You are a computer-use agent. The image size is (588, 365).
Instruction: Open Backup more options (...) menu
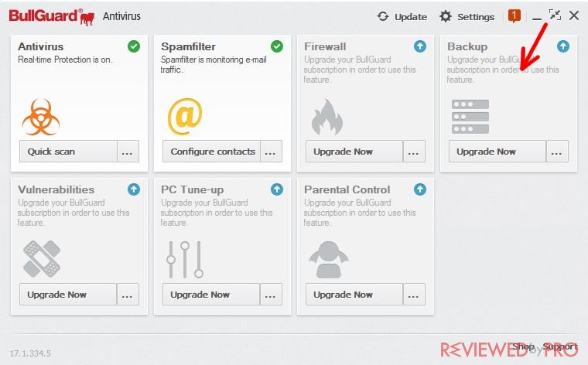[557, 152]
